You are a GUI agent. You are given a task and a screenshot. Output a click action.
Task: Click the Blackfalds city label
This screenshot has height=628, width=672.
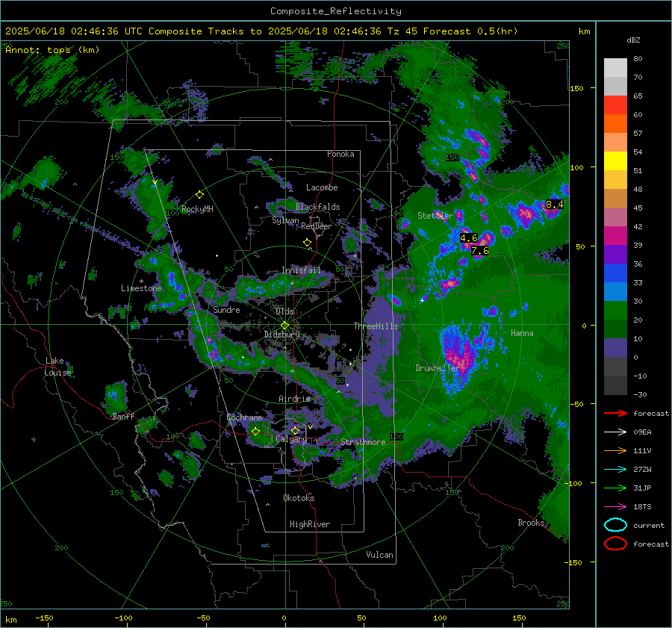(x=317, y=207)
